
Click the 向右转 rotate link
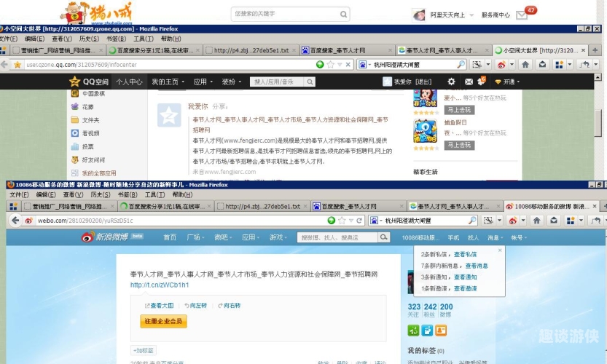(x=229, y=306)
